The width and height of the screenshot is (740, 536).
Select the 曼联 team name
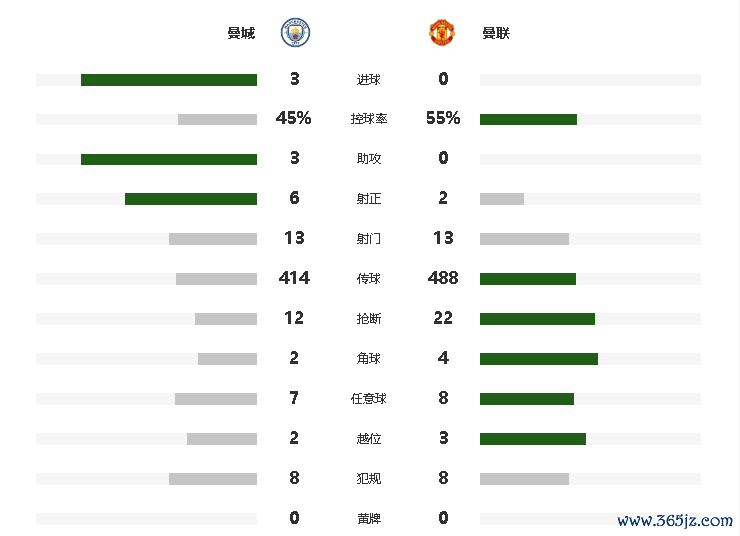(496, 33)
